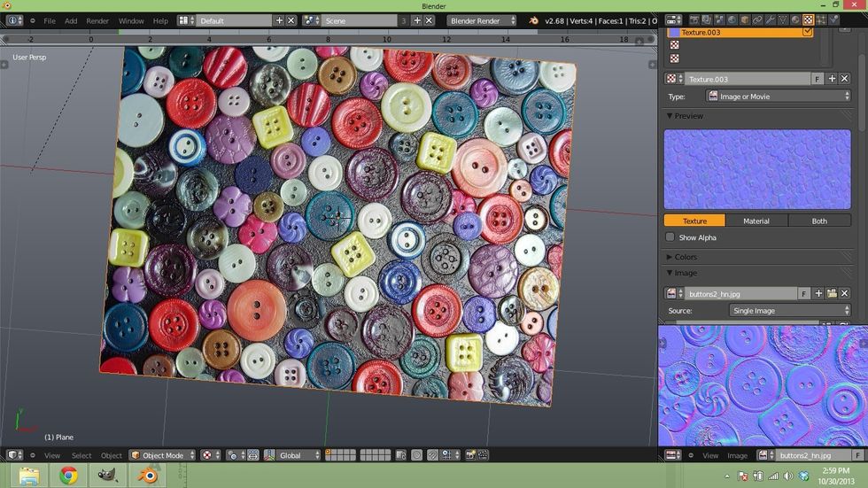
Task: Open the Render menu
Action: (97, 21)
